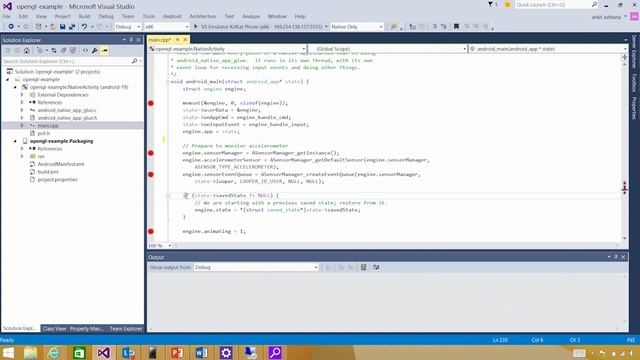This screenshot has width=640, height=360.
Task: Switch to the Team Explorer tab
Action: coord(126,329)
